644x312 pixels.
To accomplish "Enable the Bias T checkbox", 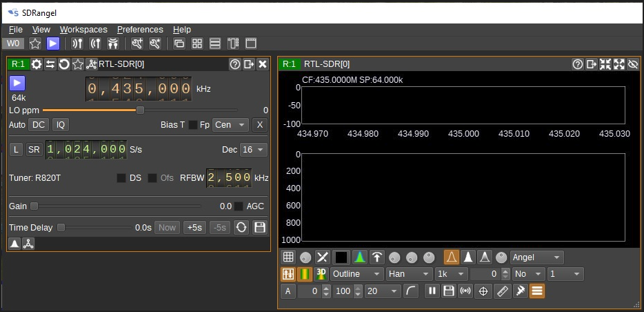I will (192, 125).
